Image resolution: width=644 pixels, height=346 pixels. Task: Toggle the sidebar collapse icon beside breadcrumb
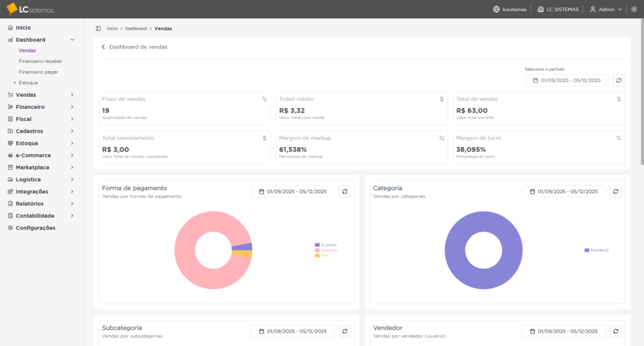[98, 28]
